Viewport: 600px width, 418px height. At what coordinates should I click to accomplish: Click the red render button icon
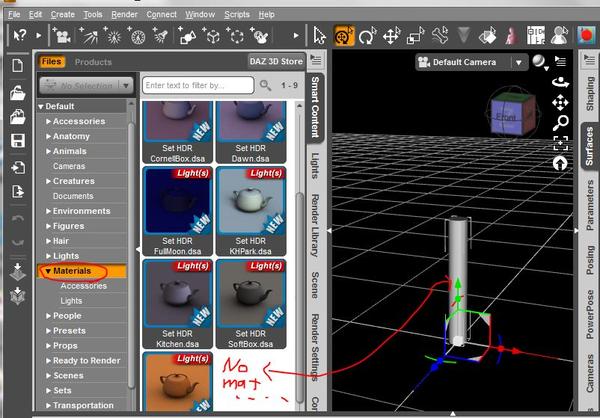coord(585,36)
